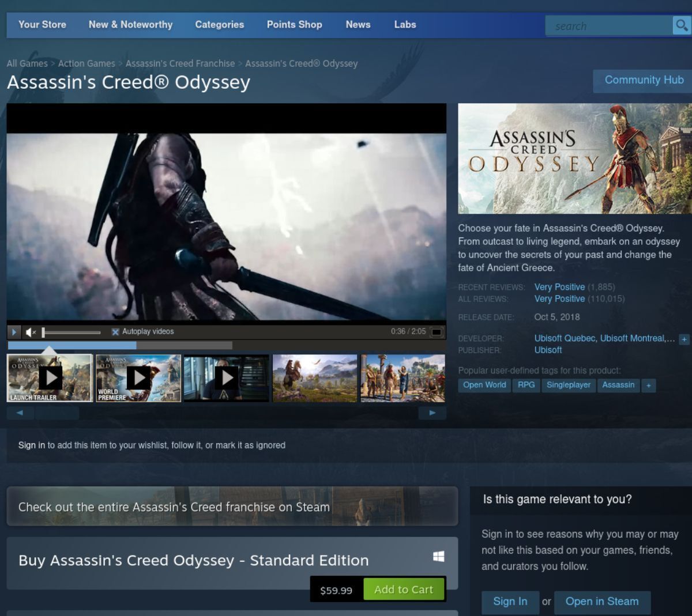Adjust the video volume slider
The height and width of the screenshot is (616, 692).
click(x=72, y=332)
